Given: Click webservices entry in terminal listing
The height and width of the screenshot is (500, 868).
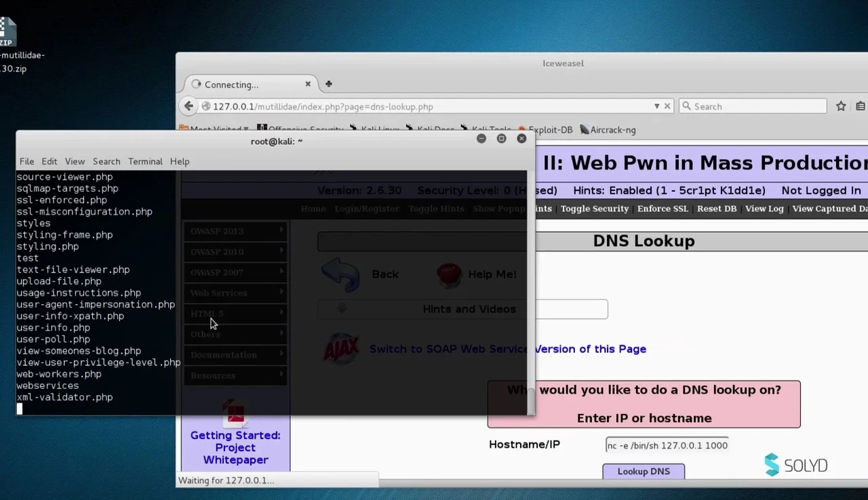Looking at the screenshot, I should pos(47,386).
